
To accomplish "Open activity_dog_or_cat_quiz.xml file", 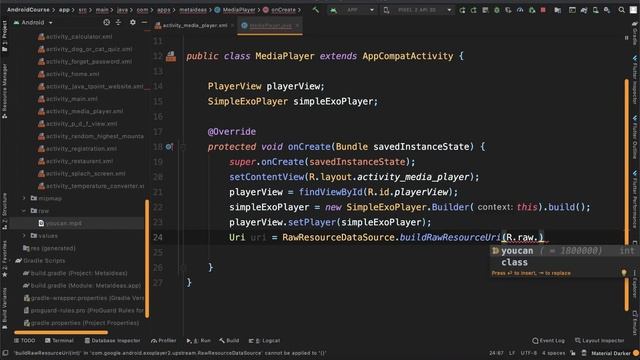I will [x=89, y=49].
